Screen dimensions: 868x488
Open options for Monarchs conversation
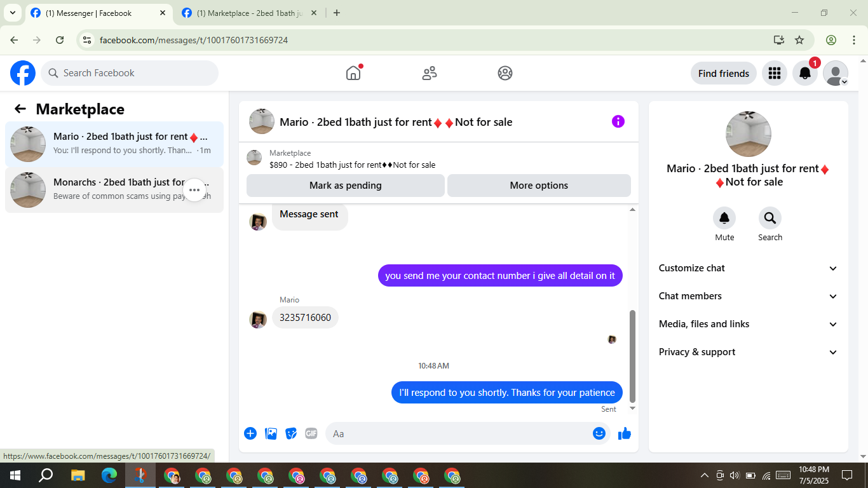point(194,189)
